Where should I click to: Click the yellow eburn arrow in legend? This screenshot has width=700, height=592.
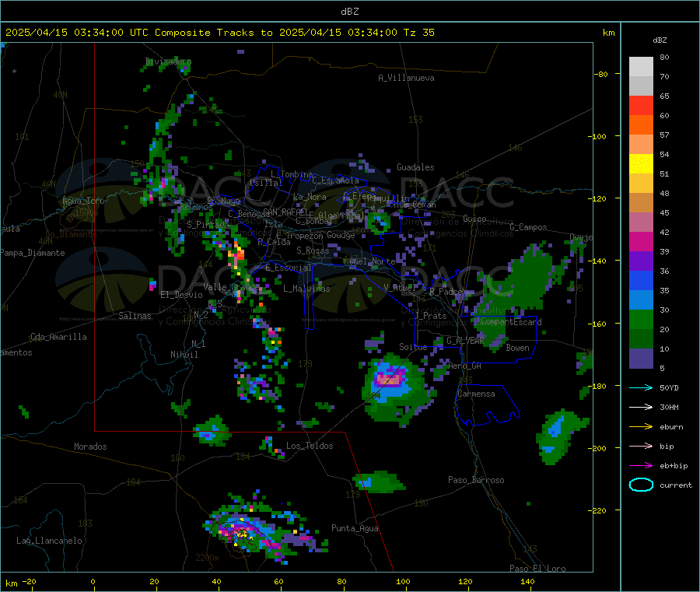[641, 427]
